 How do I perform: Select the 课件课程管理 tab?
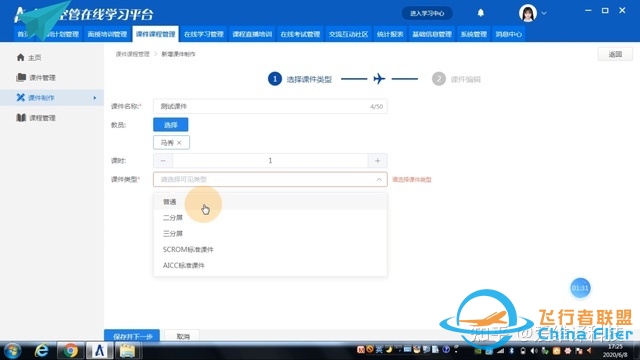tap(156, 34)
